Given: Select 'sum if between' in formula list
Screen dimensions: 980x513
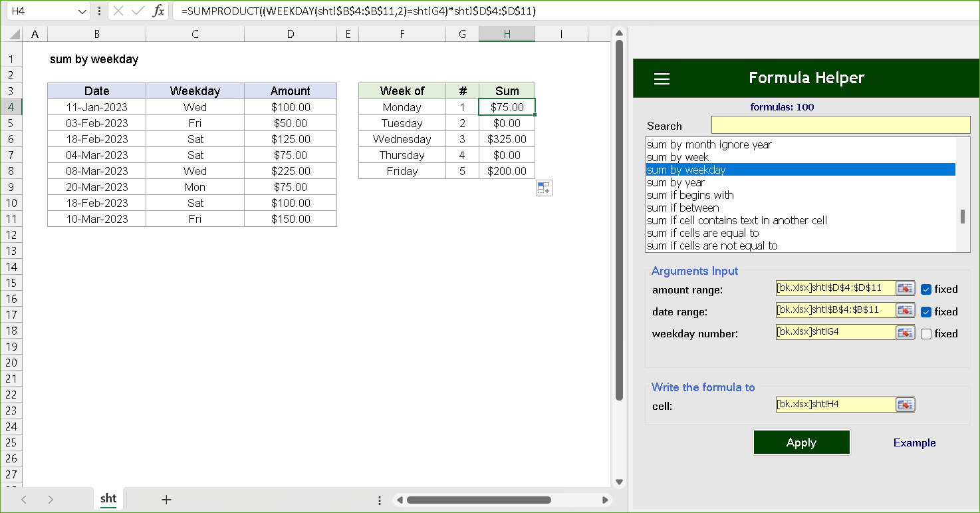Looking at the screenshot, I should pyautogui.click(x=683, y=208).
